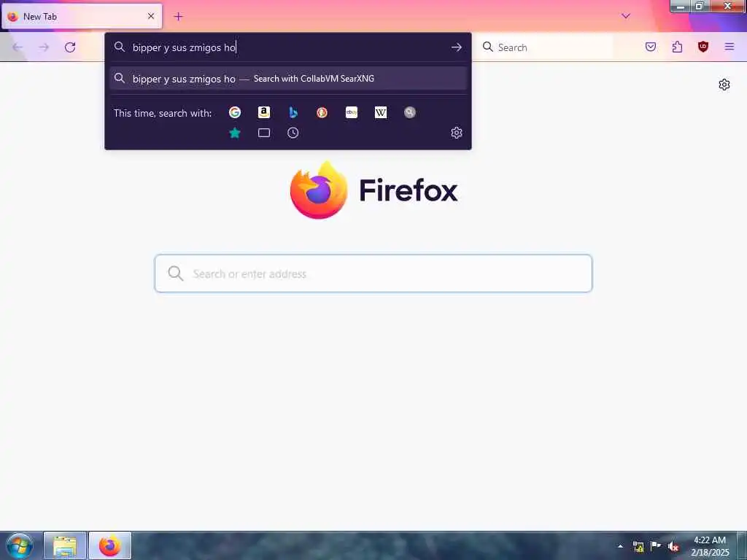
Task: Open the Action Center flag icon
Action: [656, 545]
